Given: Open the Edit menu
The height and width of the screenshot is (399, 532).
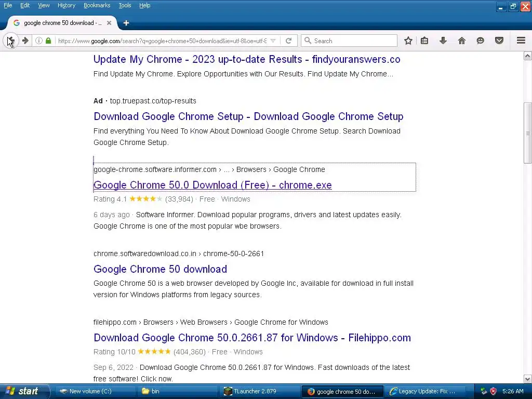Looking at the screenshot, I should coord(25,5).
